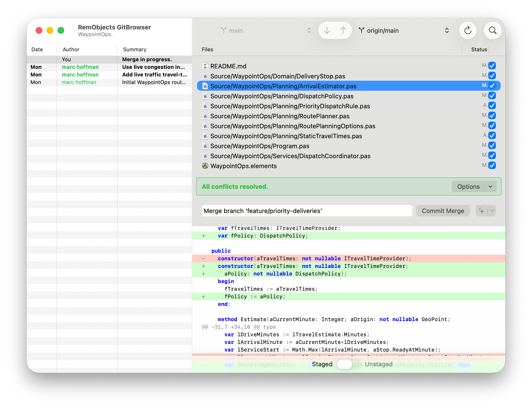The height and width of the screenshot is (408, 532).
Task: Select the 'Merge in progress.' commit row
Action: [109, 59]
